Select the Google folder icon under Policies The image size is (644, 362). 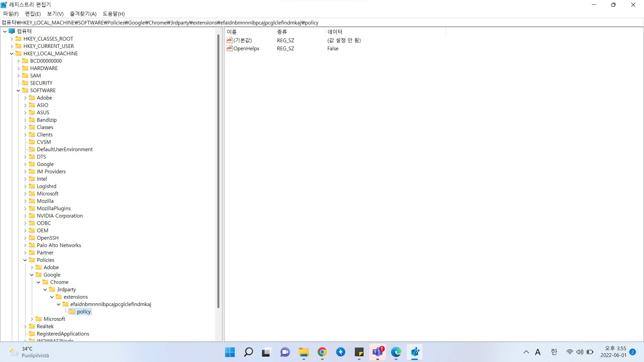coord(39,275)
